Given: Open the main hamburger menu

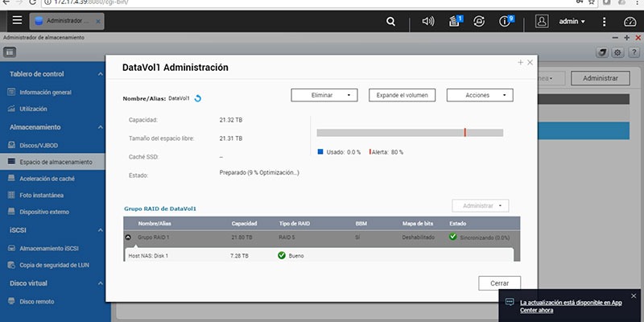Looking at the screenshot, I should tap(17, 21).
